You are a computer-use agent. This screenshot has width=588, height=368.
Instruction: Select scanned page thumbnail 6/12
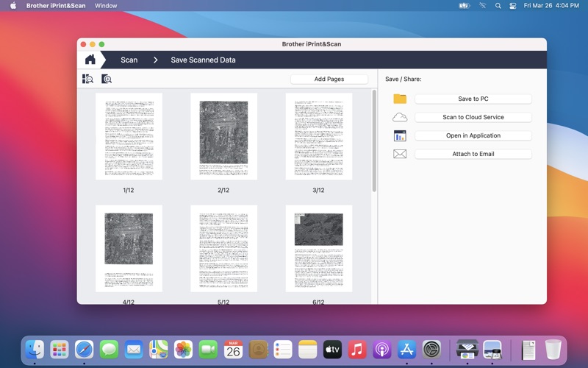pos(319,248)
